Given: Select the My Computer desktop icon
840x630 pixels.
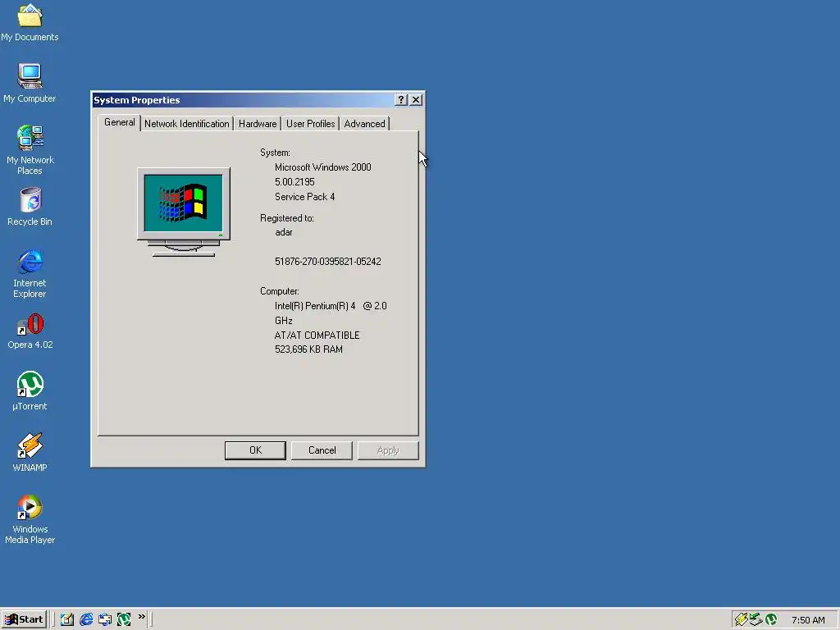Looking at the screenshot, I should 30,83.
